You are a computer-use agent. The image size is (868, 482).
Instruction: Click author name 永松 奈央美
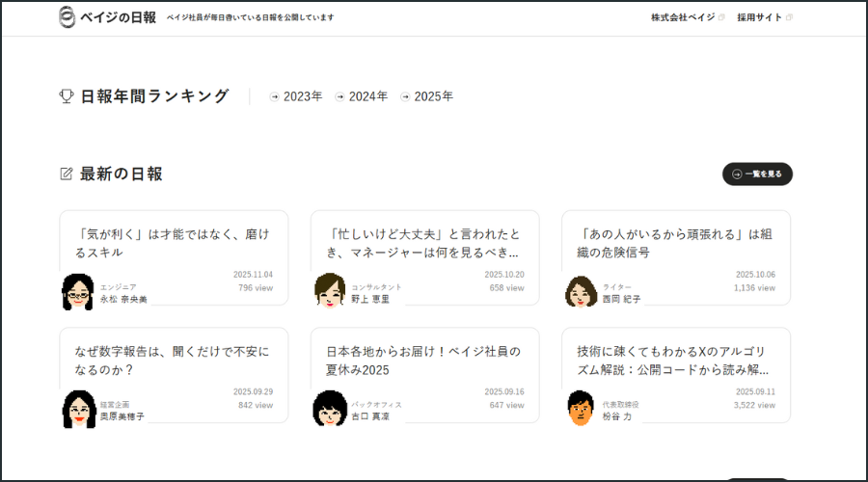pos(123,300)
